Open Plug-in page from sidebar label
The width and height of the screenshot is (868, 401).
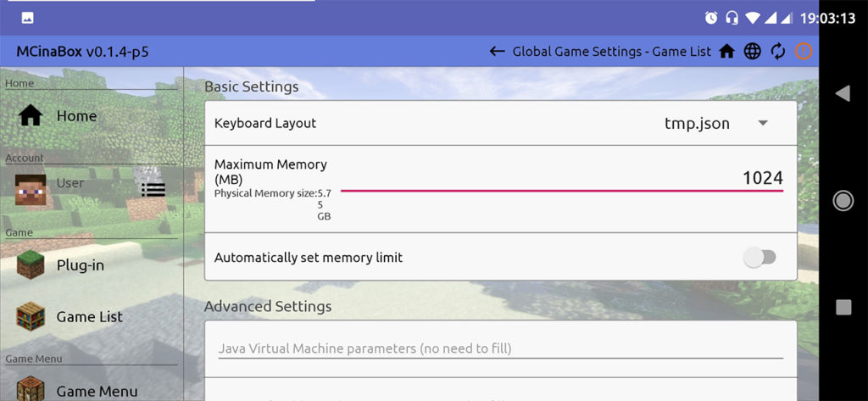[x=81, y=265]
